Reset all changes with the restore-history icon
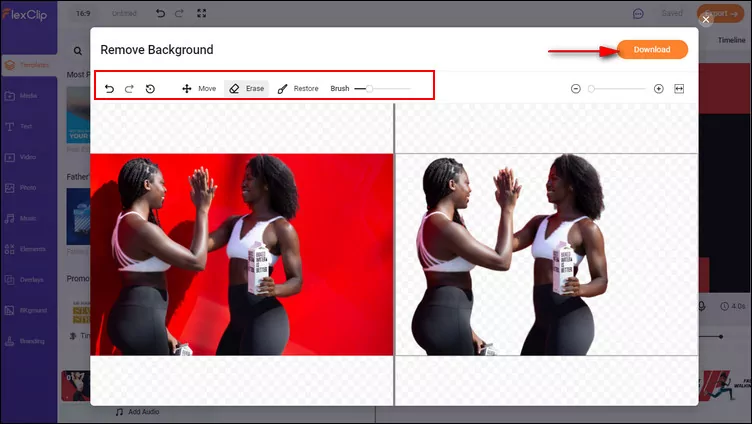The image size is (752, 424). coord(150,89)
